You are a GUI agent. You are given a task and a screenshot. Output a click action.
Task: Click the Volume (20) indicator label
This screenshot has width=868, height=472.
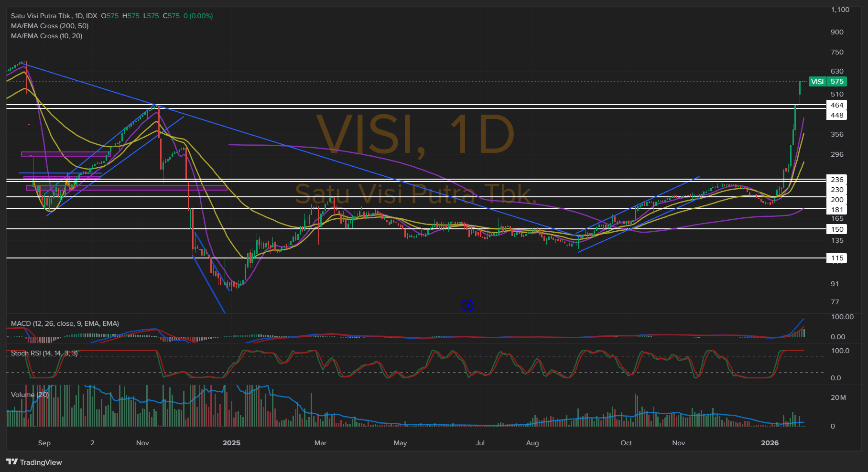30,395
